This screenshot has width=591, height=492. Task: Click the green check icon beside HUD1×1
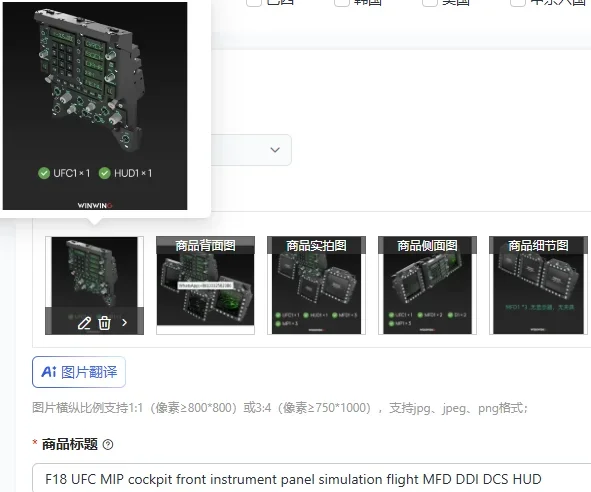pos(104,173)
